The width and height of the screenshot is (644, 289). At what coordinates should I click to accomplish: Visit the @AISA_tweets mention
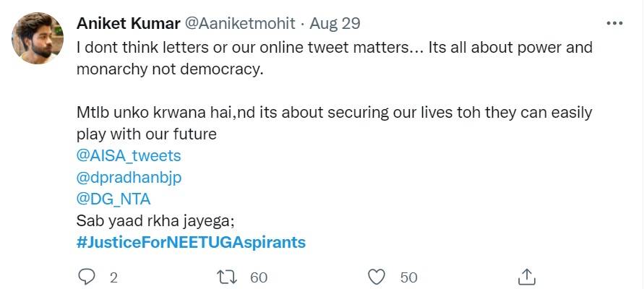coord(129,155)
